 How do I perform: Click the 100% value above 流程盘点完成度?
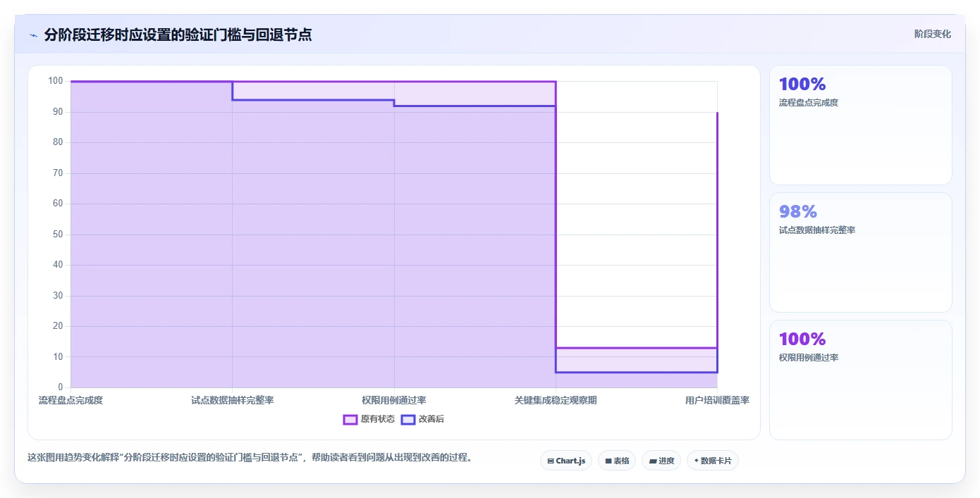click(802, 84)
